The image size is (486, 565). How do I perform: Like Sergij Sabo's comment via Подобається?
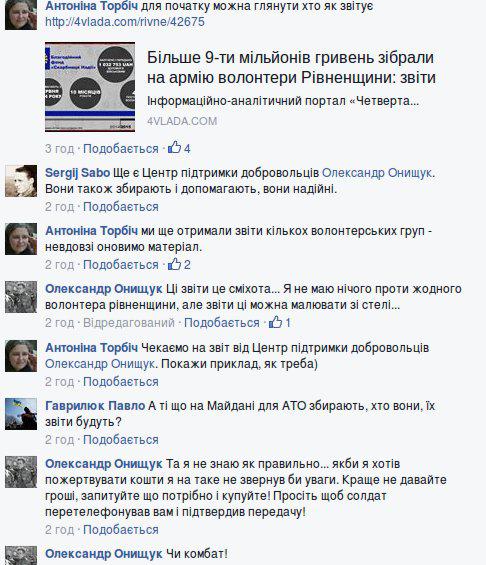tap(121, 207)
